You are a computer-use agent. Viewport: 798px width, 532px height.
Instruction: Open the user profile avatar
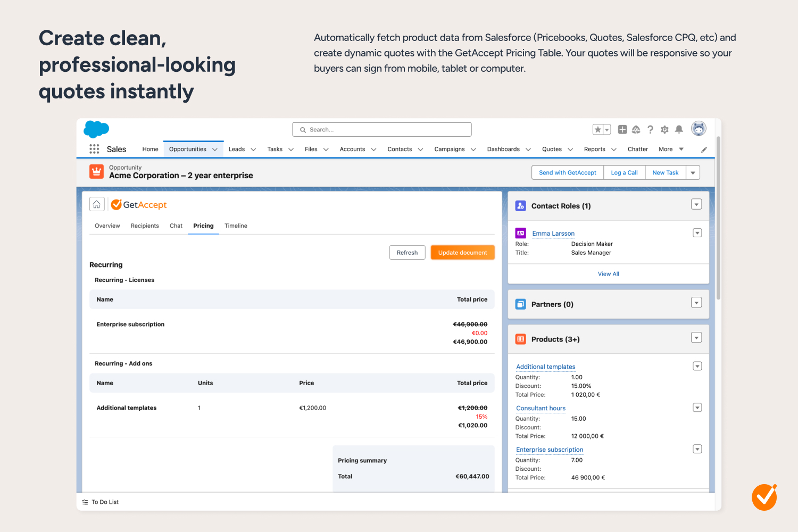pyautogui.click(x=698, y=129)
